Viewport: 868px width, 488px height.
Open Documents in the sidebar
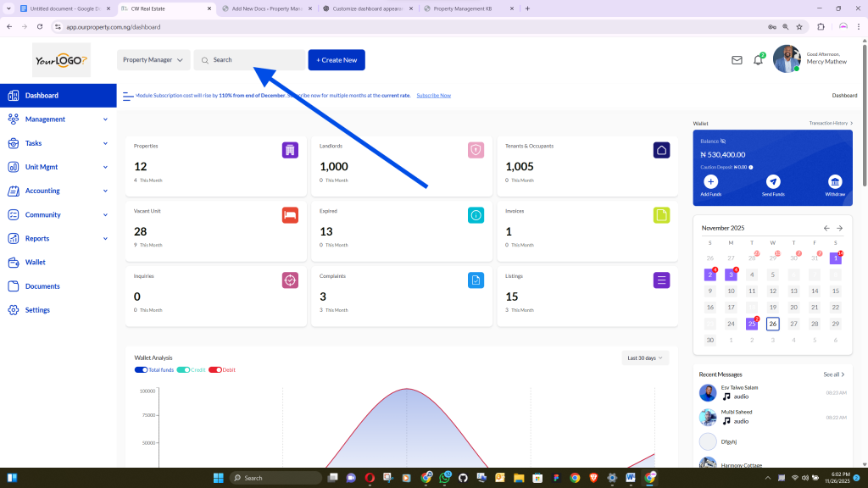[x=42, y=286]
